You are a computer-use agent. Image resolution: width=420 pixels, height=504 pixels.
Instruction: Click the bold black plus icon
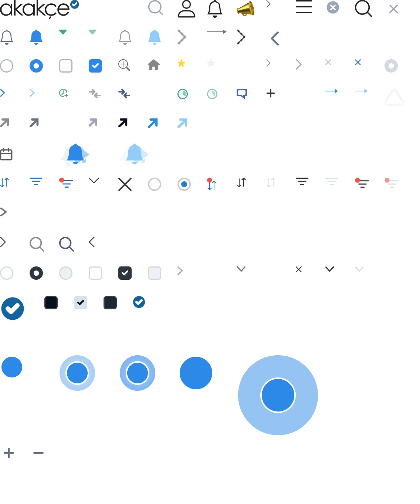[x=271, y=93]
